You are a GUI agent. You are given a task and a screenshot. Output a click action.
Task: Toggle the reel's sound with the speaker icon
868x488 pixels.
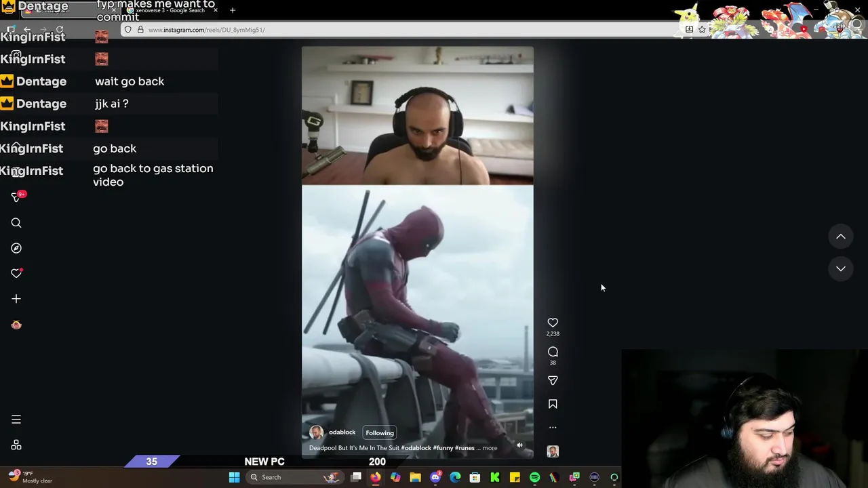[x=519, y=445]
